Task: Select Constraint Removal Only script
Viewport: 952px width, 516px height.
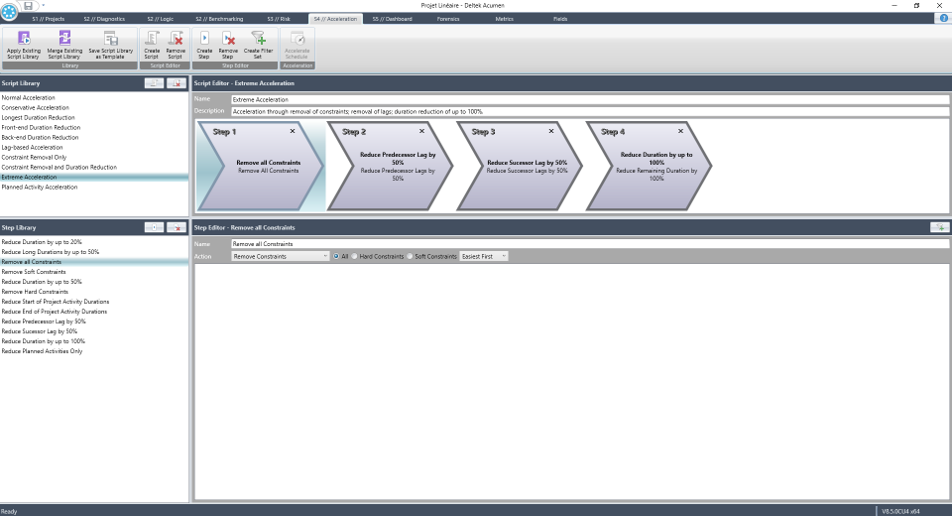Action: pyautogui.click(x=94, y=157)
